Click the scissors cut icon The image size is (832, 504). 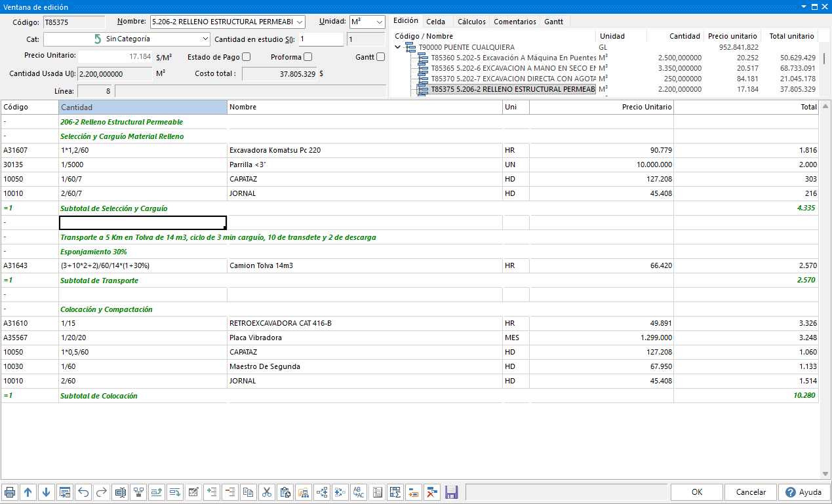click(267, 492)
